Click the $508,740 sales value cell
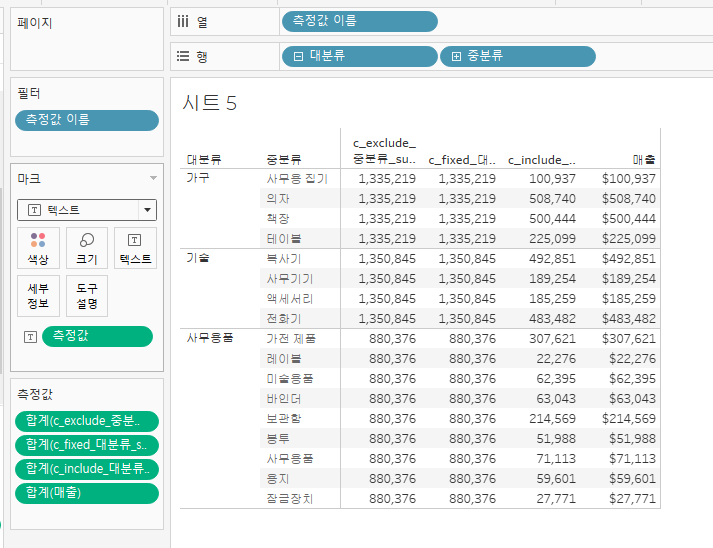The width and height of the screenshot is (713, 548). pyautogui.click(x=629, y=199)
